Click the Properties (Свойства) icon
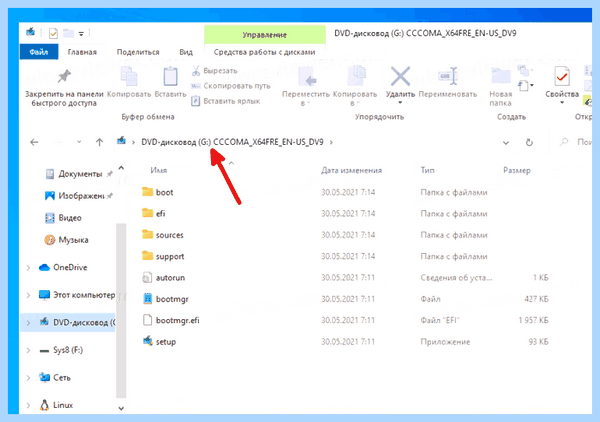The height and width of the screenshot is (422, 600). (562, 76)
